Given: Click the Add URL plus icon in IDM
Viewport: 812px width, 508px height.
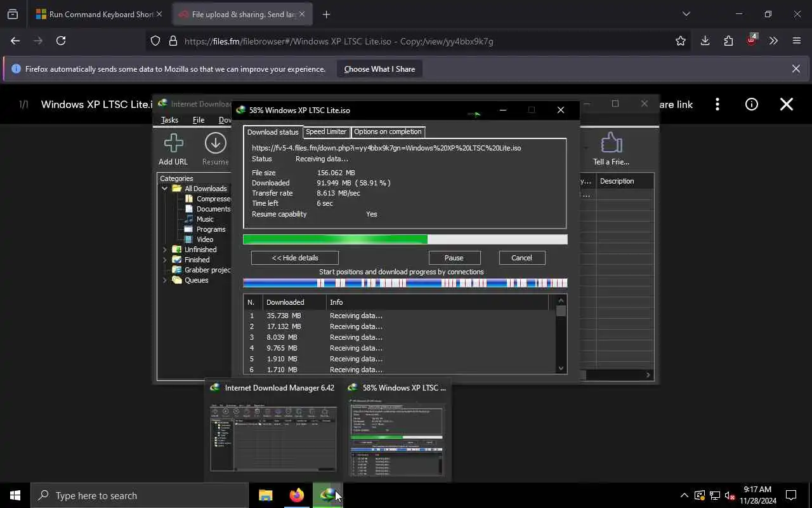Looking at the screenshot, I should [x=173, y=143].
